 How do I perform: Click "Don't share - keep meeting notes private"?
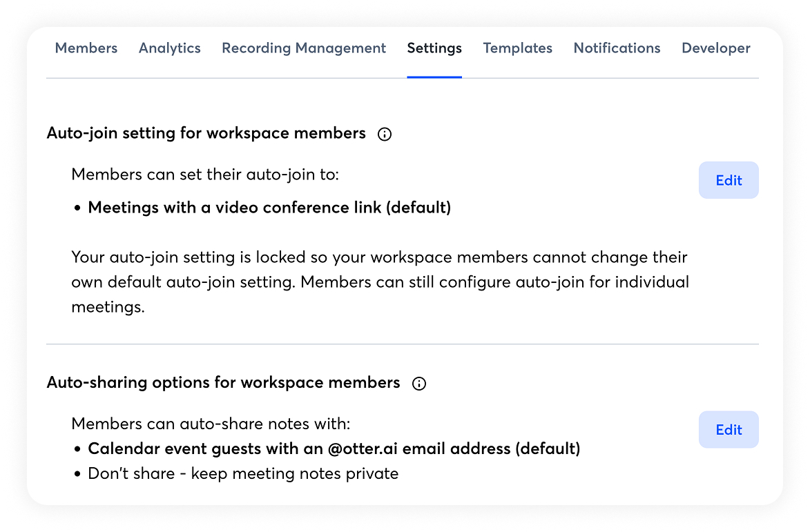pos(243,474)
